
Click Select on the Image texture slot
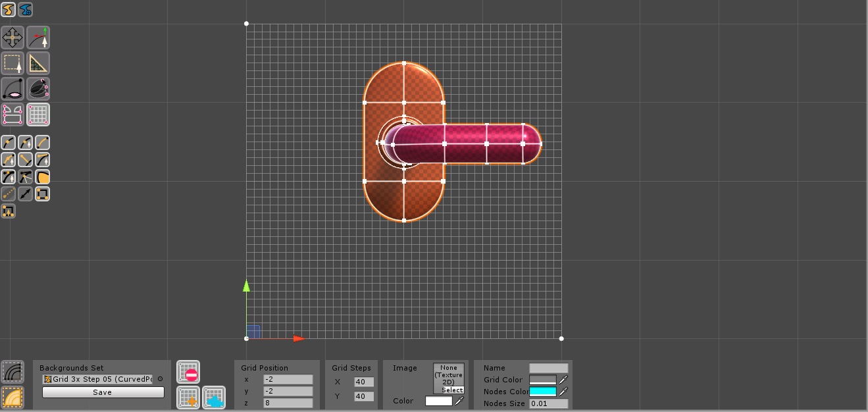pos(452,390)
